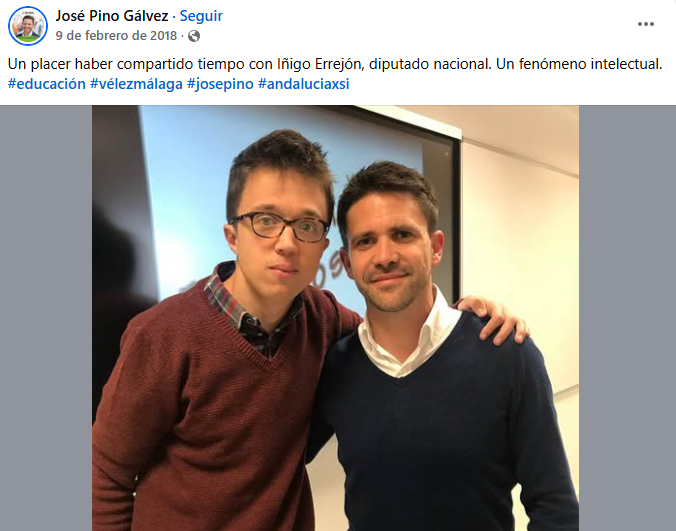Open the #andaluciaxsi hashtag

pos(304,84)
